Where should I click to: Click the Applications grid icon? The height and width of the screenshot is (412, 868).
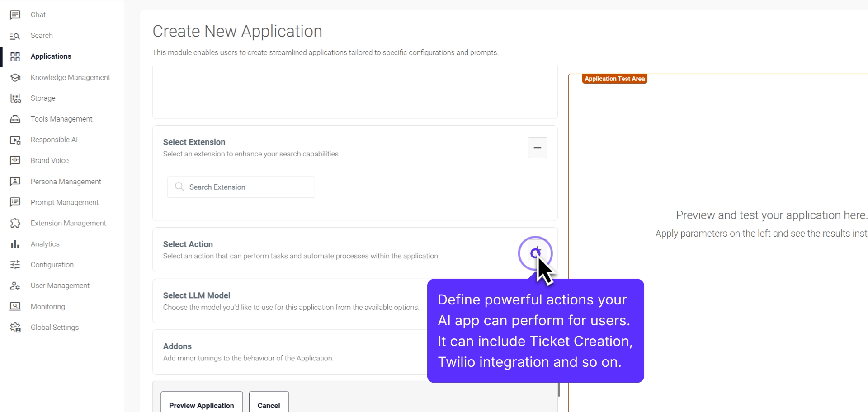15,56
